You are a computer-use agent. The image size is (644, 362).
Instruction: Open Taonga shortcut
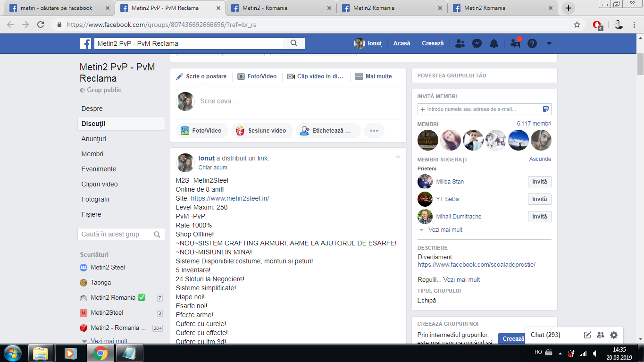click(100, 282)
